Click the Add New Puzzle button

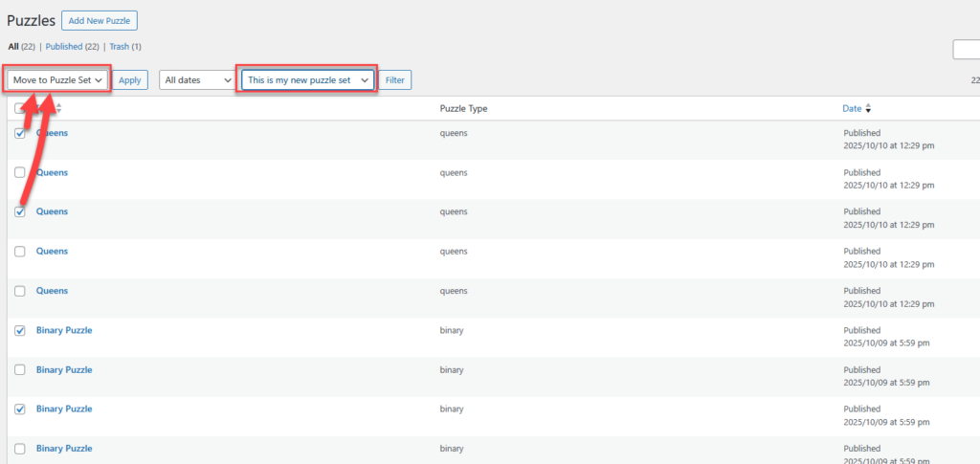[100, 20]
